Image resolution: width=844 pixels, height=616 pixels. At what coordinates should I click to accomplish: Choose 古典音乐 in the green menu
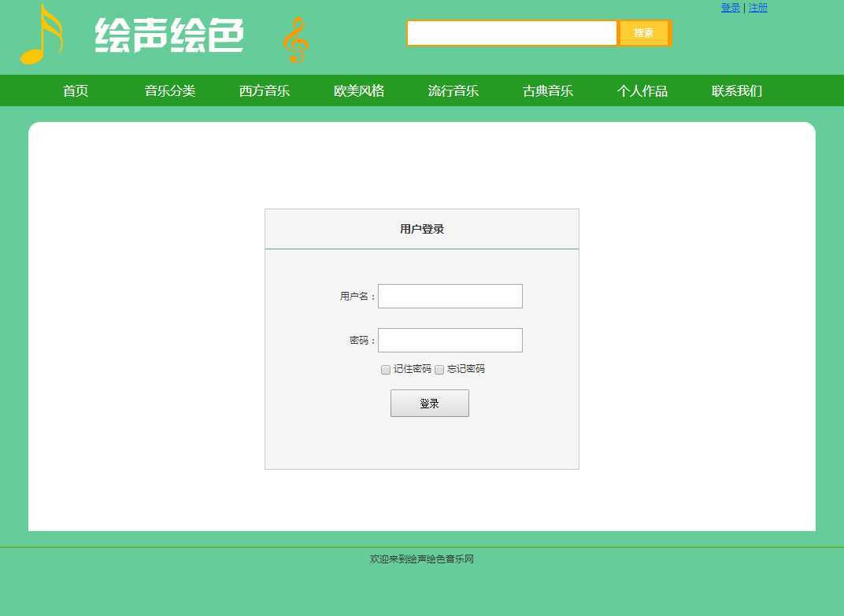point(548,90)
